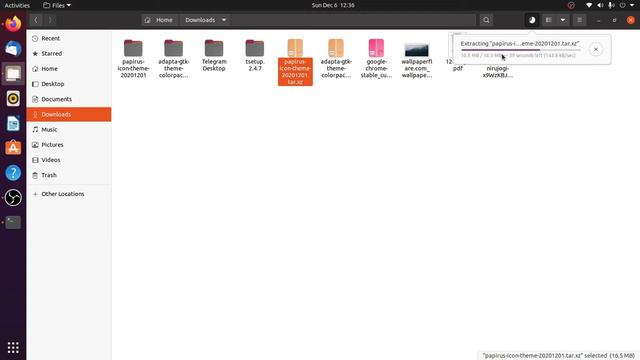Viewport: 640px width, 360px height.
Task: Open Other Locations in sidebar
Action: click(x=69, y=194)
